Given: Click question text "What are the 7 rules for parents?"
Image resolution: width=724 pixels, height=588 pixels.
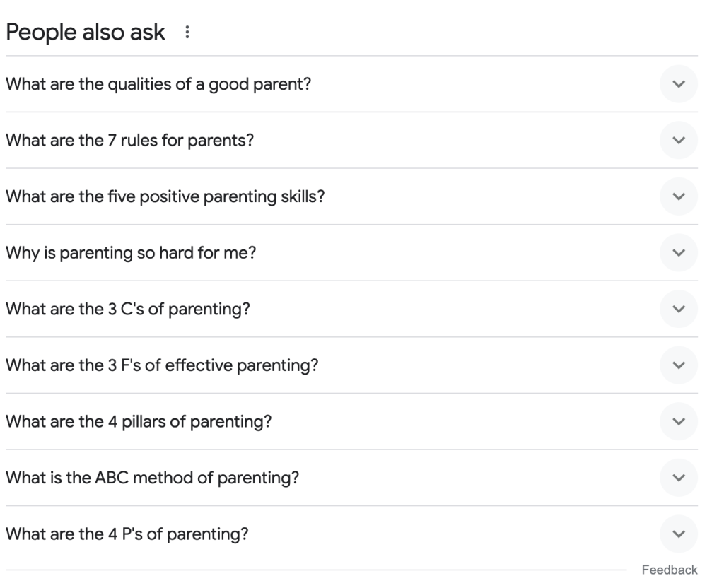Looking at the screenshot, I should pyautogui.click(x=130, y=140).
